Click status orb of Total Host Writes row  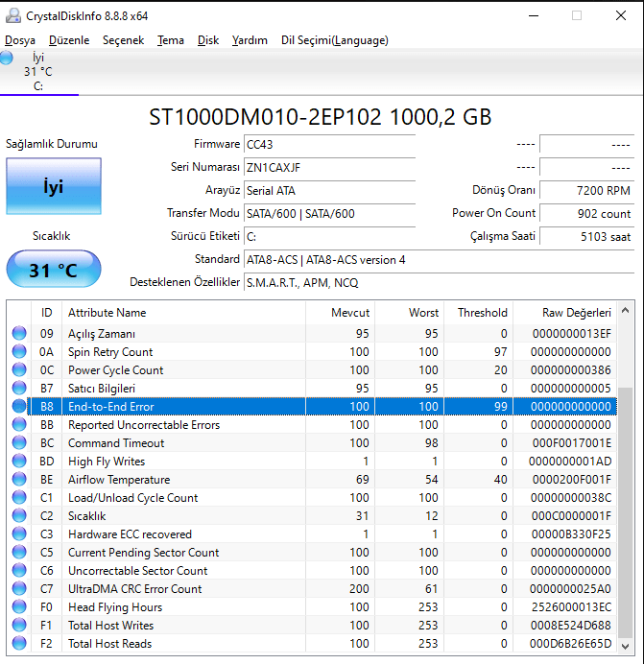[x=19, y=625]
